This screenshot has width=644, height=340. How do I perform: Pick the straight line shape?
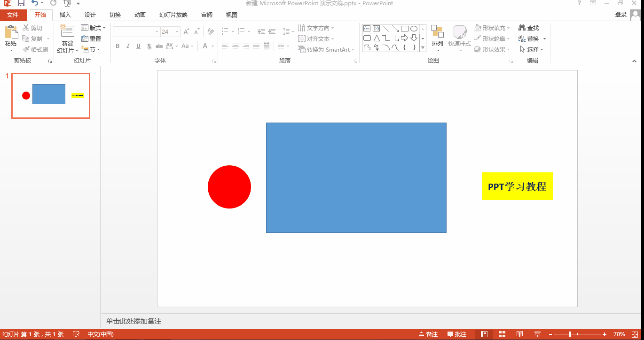tap(386, 28)
